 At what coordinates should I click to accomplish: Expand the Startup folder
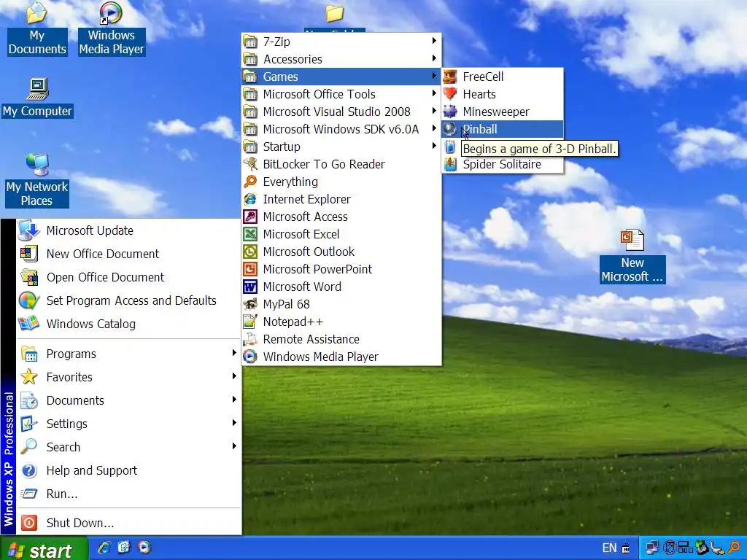[x=341, y=147]
